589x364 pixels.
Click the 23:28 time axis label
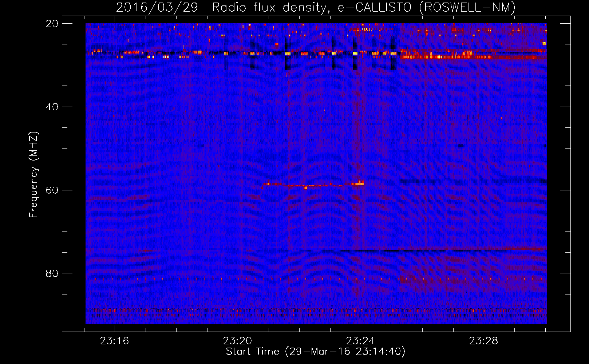[483, 341]
